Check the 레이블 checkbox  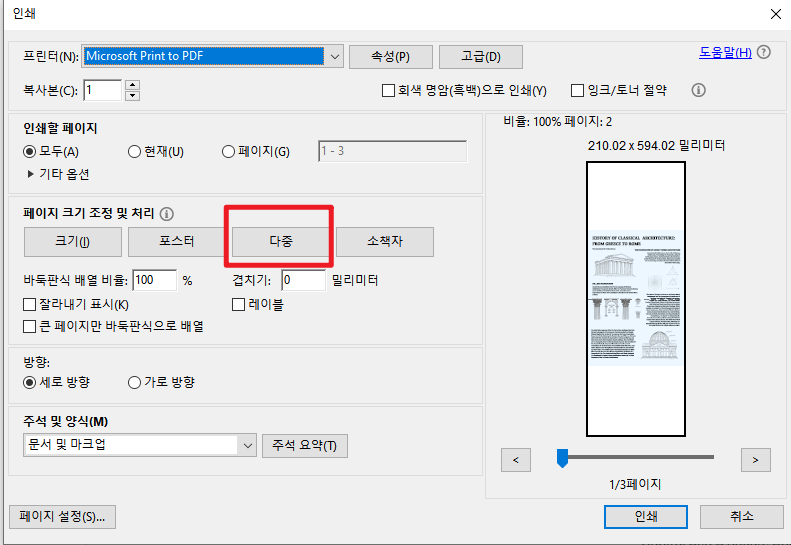coord(238,305)
